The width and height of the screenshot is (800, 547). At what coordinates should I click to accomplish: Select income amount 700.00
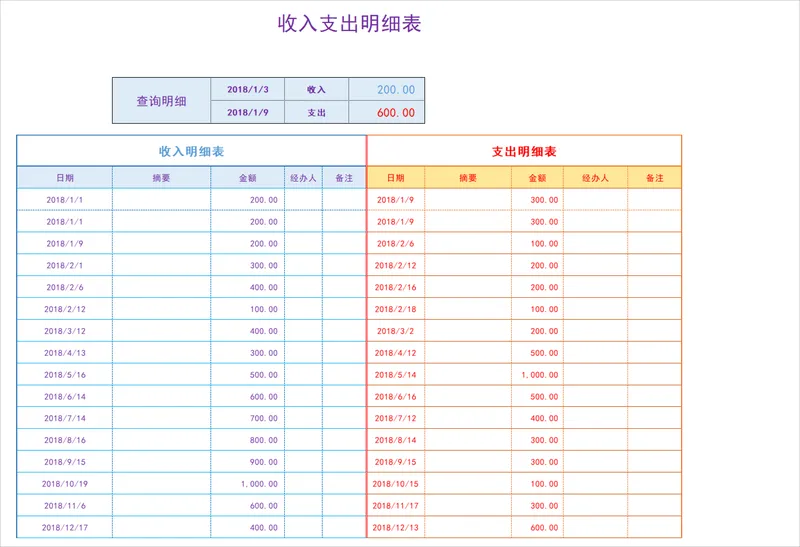pos(247,418)
